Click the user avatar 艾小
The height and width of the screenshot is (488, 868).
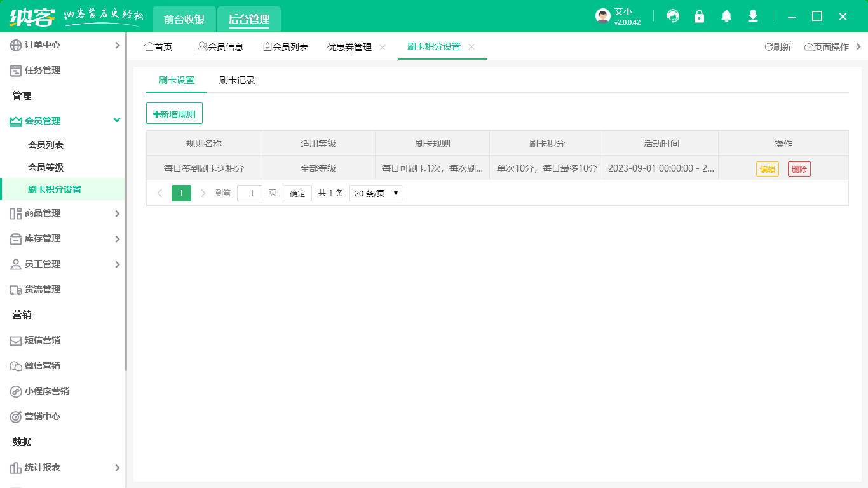(x=603, y=16)
